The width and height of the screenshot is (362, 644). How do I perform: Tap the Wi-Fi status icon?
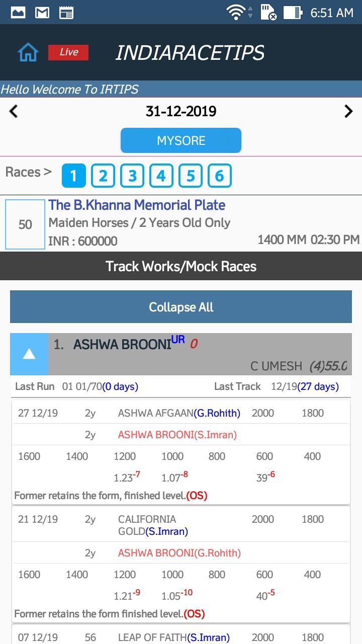(236, 13)
